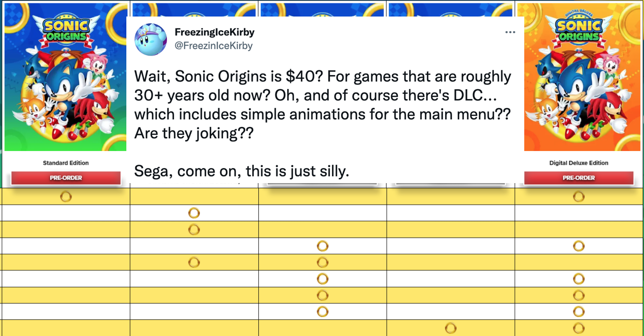Pre-order the Digital Deluxe Edition
The image size is (644, 336).
[x=578, y=178]
